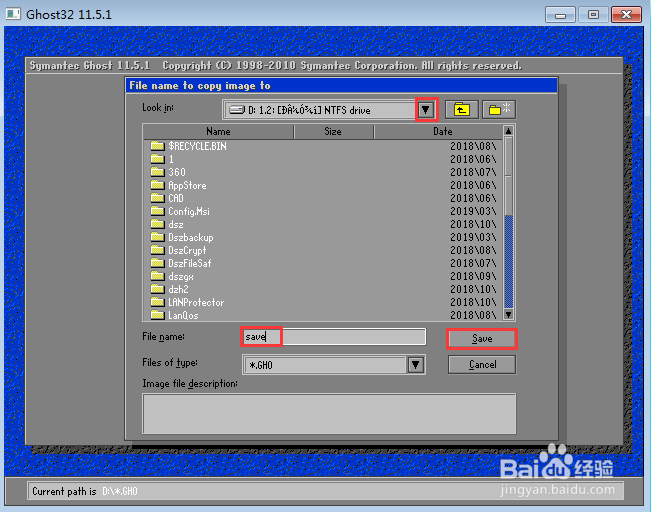Click the Save button
The image size is (651, 512).
click(x=482, y=339)
